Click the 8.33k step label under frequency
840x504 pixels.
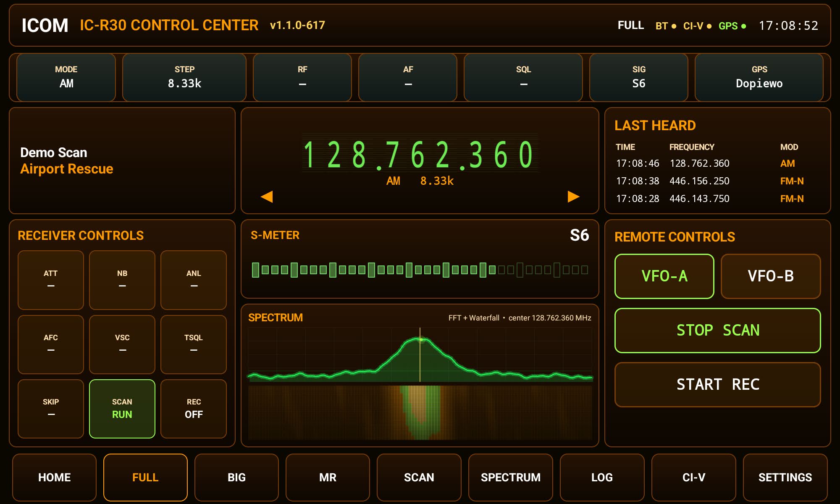(437, 181)
